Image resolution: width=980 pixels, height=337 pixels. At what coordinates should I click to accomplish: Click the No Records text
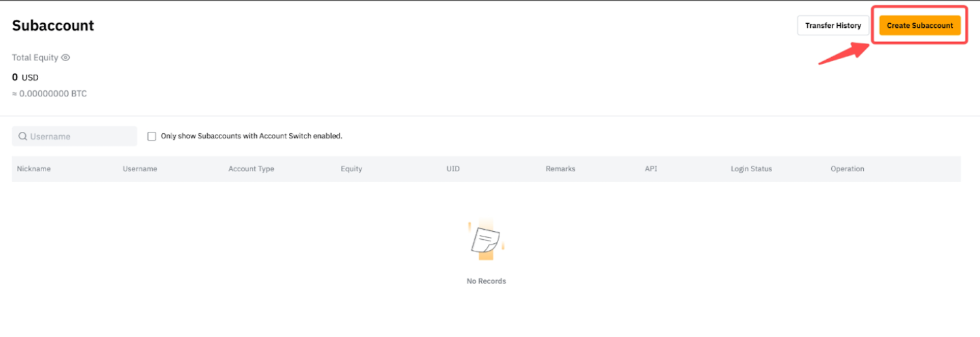(486, 281)
